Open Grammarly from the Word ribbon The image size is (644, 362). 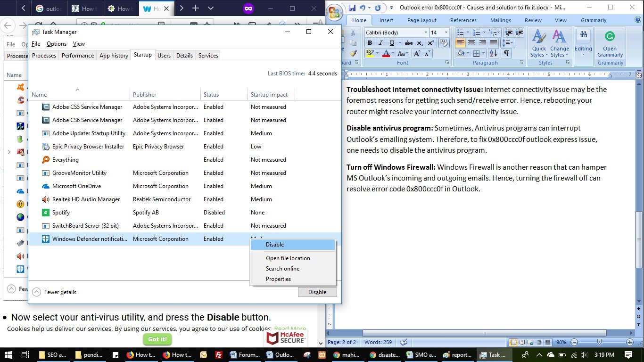(610, 43)
